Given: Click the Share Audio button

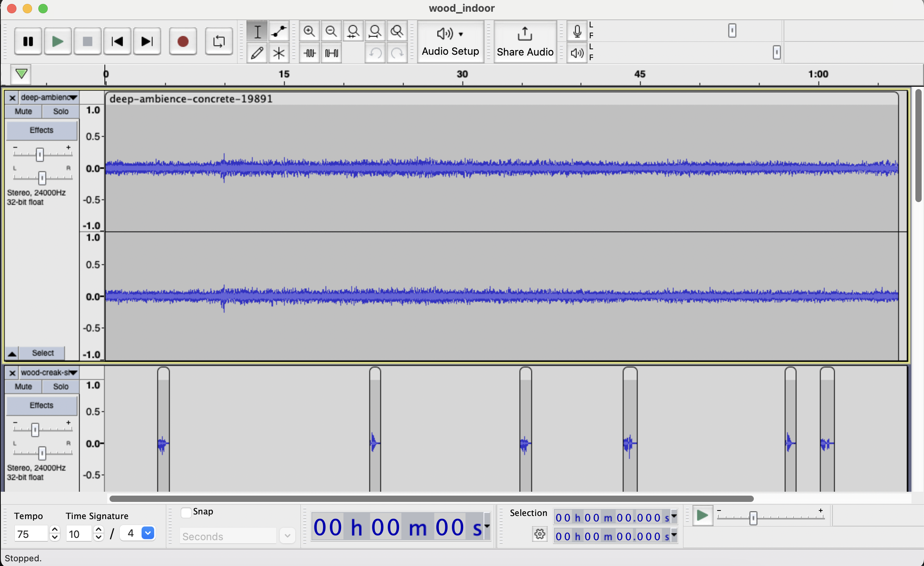Looking at the screenshot, I should tap(525, 42).
